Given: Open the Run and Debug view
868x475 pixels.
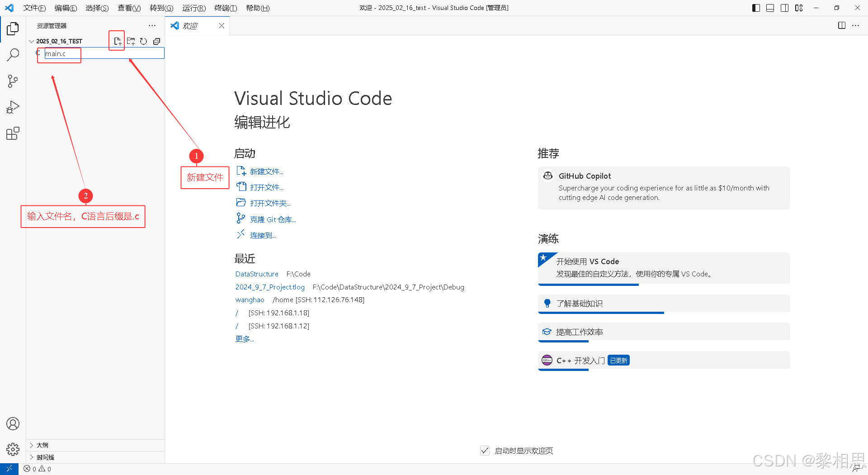Looking at the screenshot, I should point(13,107).
